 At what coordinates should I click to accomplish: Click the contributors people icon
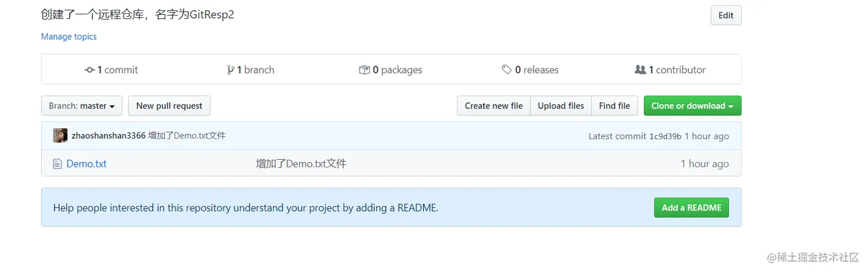point(640,70)
